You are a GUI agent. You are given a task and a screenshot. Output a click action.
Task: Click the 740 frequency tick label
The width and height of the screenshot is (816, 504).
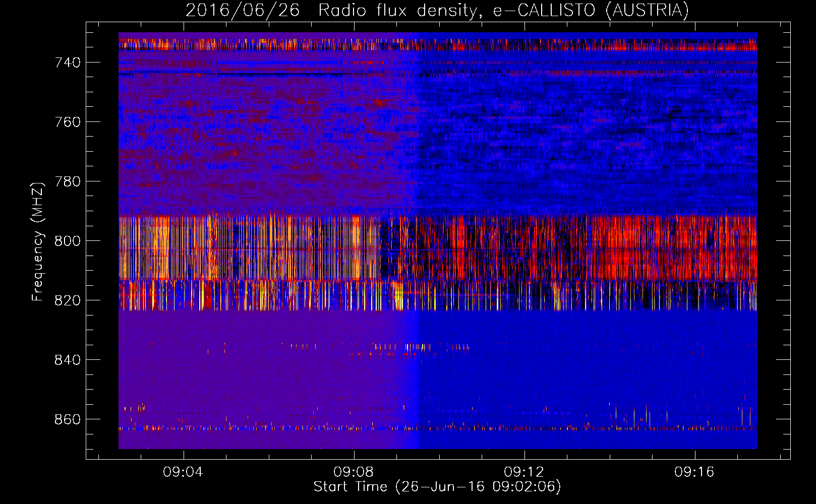tap(68, 62)
